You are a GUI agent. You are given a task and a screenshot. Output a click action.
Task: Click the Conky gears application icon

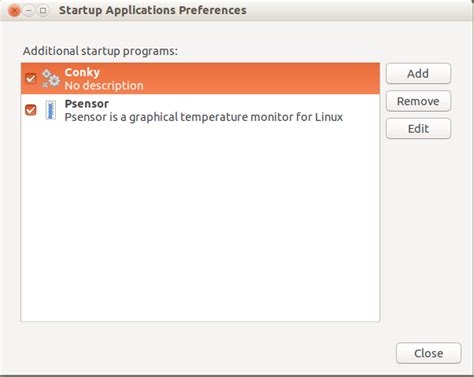[x=51, y=79]
